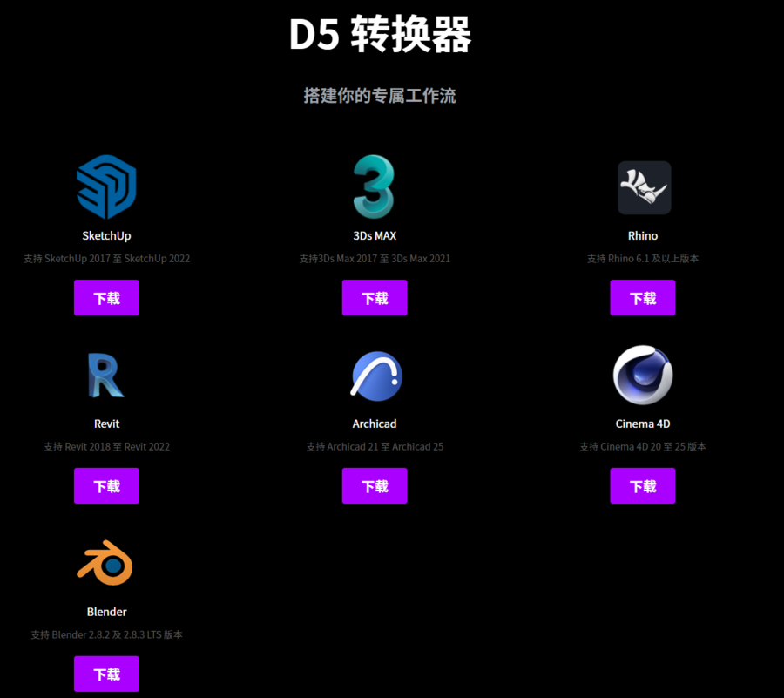Select text '支持 Rhino 6.1 及以上版本'
This screenshot has width=784, height=698.
click(643, 259)
